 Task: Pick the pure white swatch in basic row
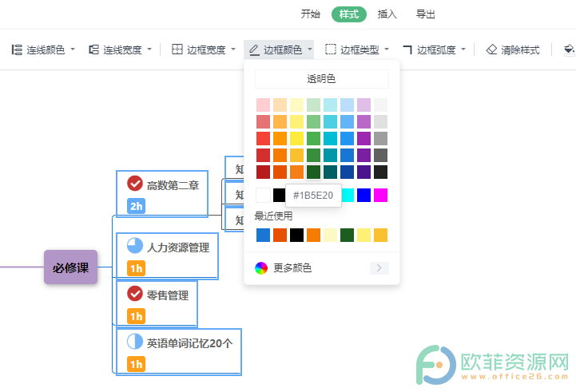coord(263,196)
